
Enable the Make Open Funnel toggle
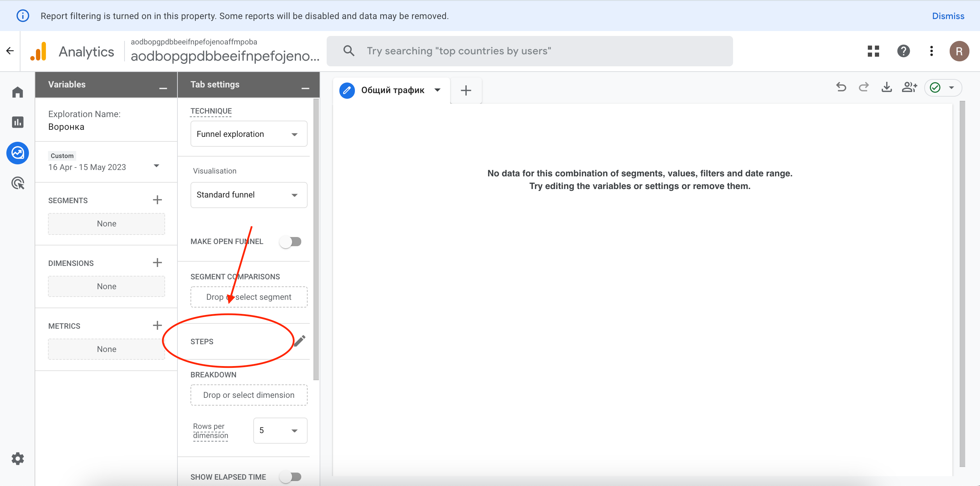click(x=290, y=242)
